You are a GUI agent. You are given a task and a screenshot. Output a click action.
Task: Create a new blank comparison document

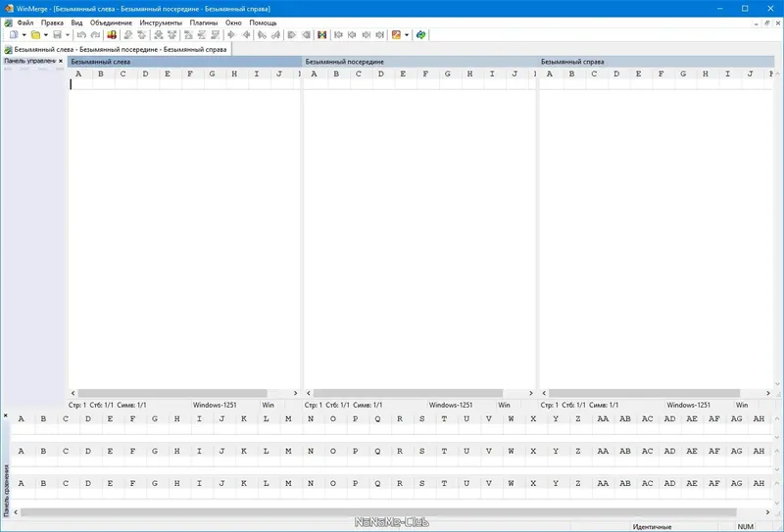(x=14, y=35)
